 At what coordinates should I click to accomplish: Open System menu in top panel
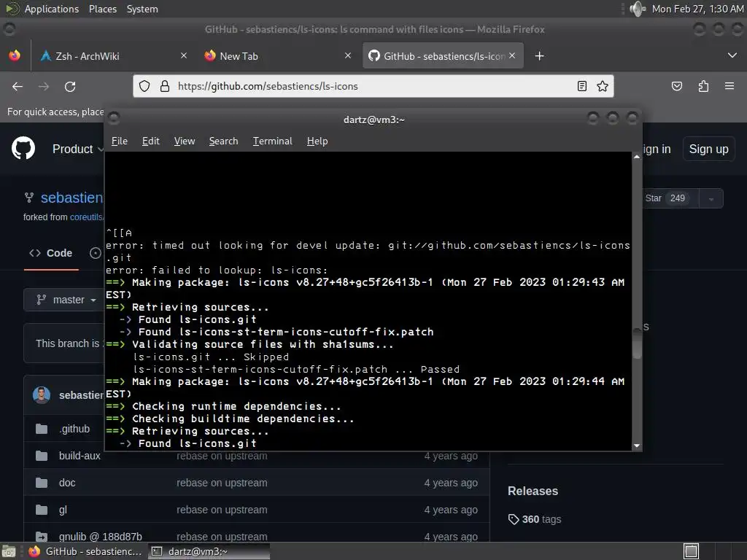coord(142,9)
